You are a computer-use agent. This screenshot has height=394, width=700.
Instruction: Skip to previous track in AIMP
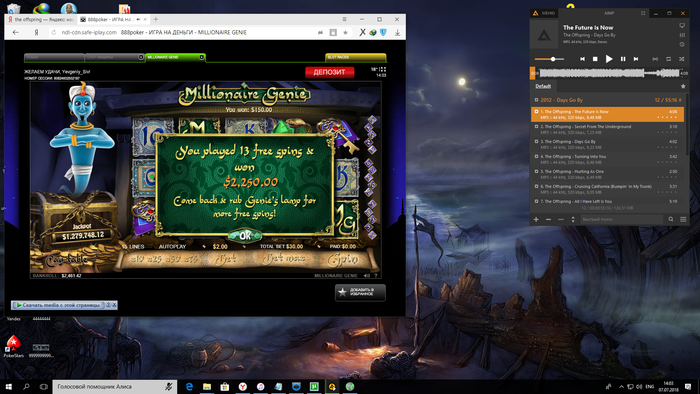coord(582,59)
